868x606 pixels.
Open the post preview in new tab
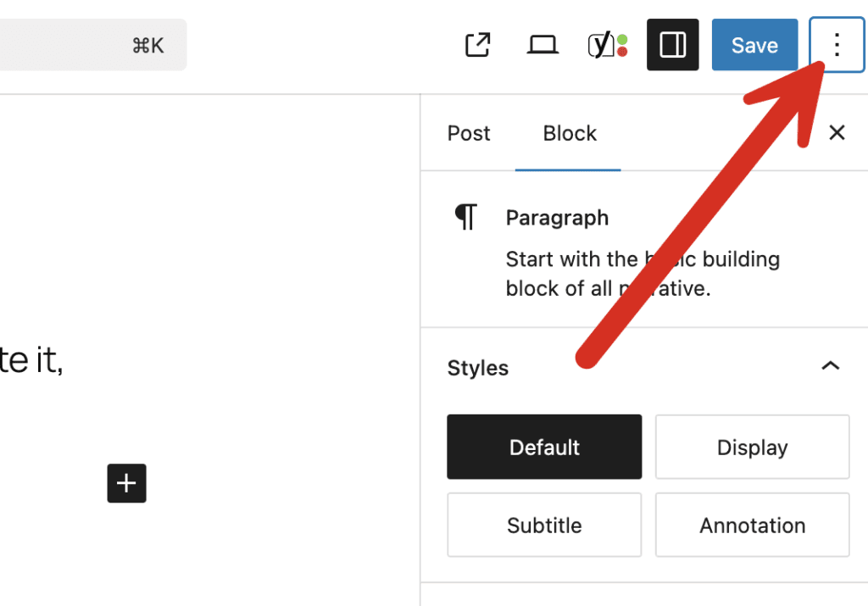[477, 44]
